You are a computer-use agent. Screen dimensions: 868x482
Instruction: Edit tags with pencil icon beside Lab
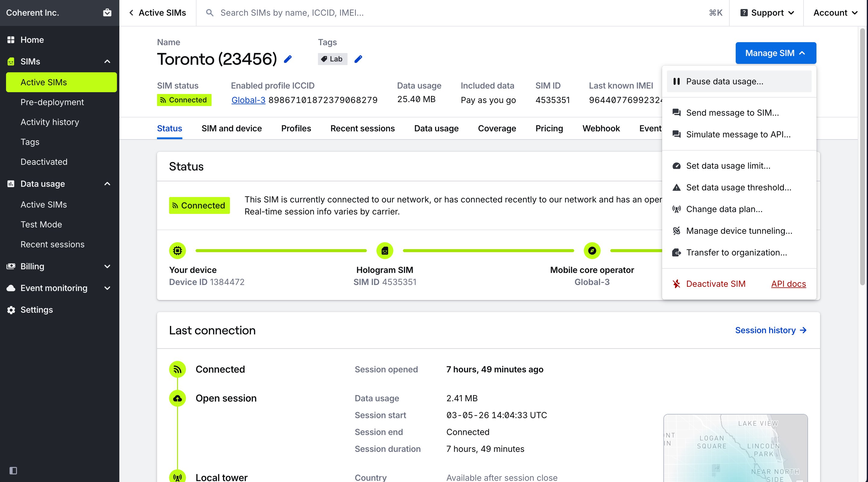point(358,59)
